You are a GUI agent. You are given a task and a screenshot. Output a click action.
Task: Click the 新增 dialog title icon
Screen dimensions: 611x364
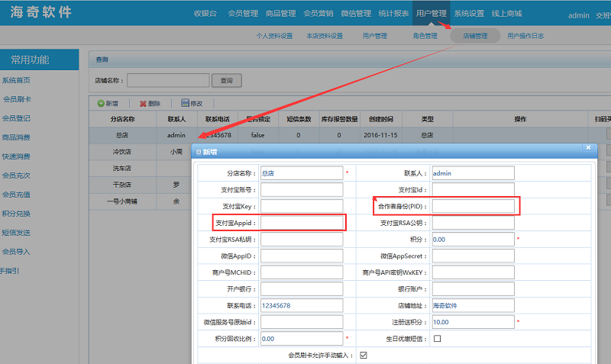point(199,152)
